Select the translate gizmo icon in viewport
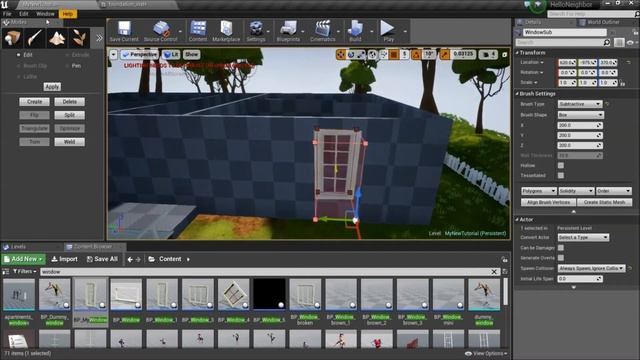The image size is (640, 360). [340, 54]
